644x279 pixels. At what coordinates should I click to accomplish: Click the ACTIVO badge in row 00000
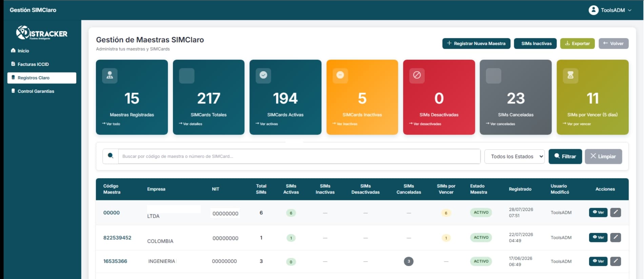click(481, 213)
